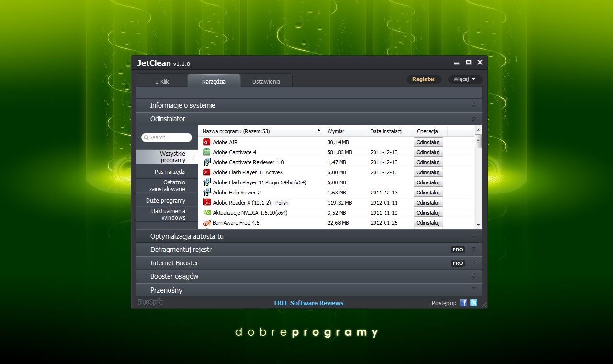The width and height of the screenshot is (613, 364).
Task: Select Ostatnio zainstalowane in the sidebar
Action: tap(167, 186)
